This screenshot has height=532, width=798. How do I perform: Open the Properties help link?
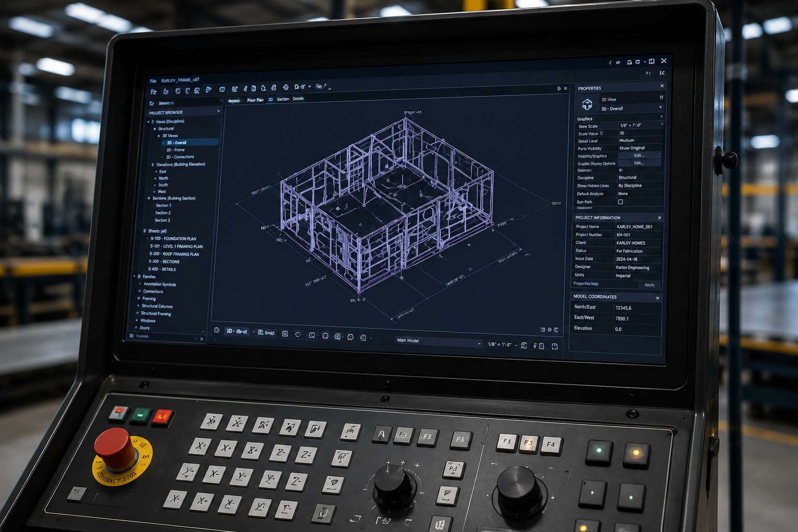[586, 284]
